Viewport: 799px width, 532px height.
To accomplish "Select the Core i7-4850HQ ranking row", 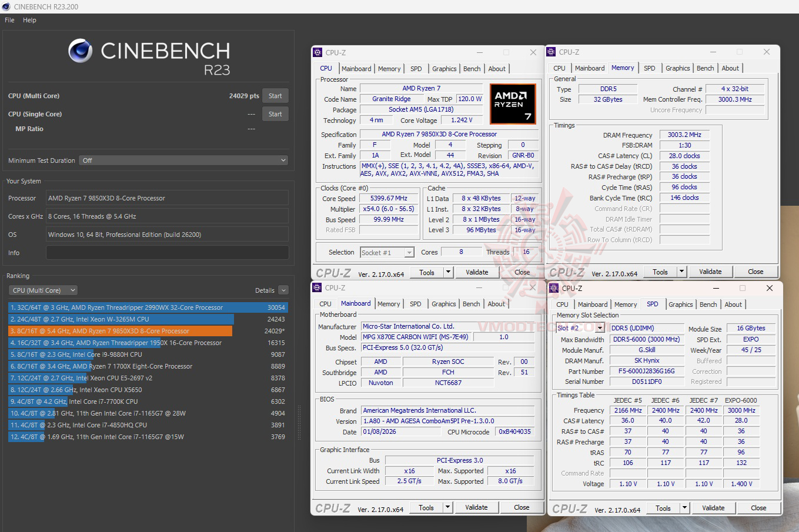I will 148,425.
